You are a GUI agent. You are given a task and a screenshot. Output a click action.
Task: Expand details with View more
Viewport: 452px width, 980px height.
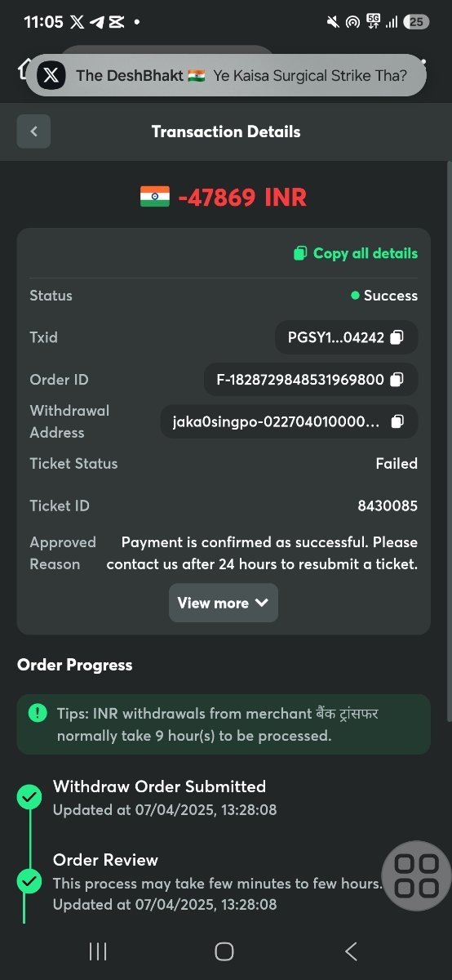[x=224, y=603]
